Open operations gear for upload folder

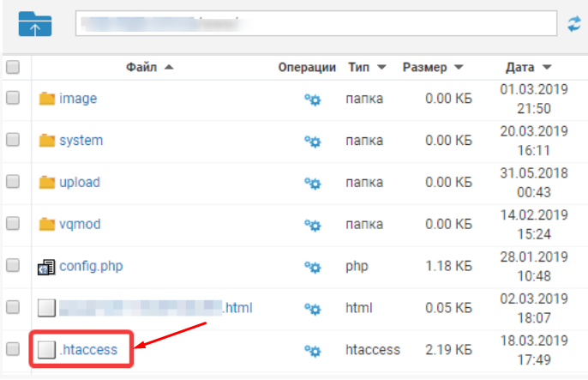click(312, 184)
